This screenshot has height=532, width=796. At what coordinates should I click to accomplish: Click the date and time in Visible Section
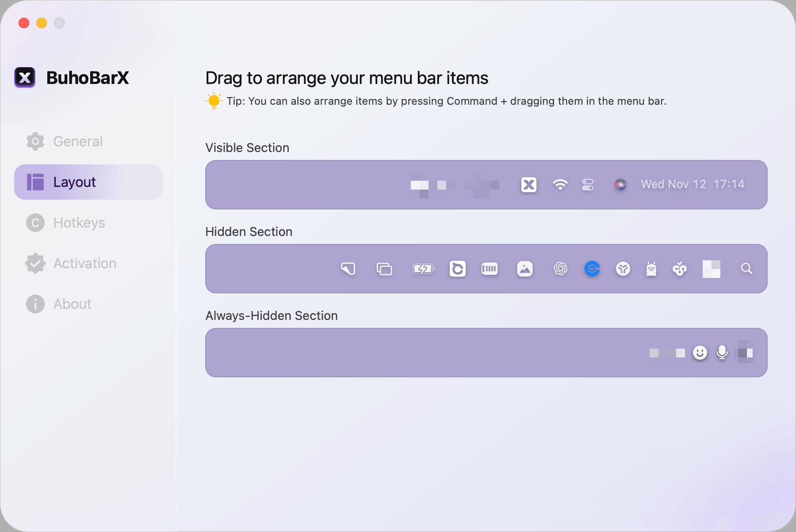point(692,184)
